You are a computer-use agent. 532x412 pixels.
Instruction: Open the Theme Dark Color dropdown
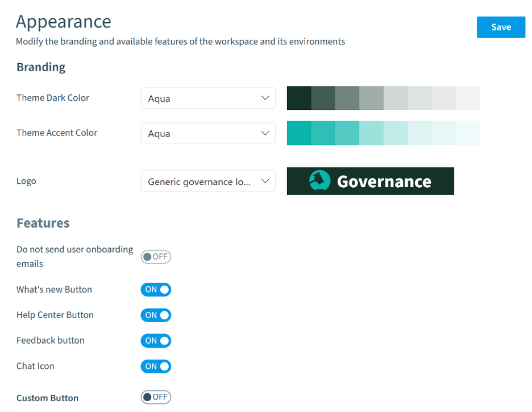(208, 98)
